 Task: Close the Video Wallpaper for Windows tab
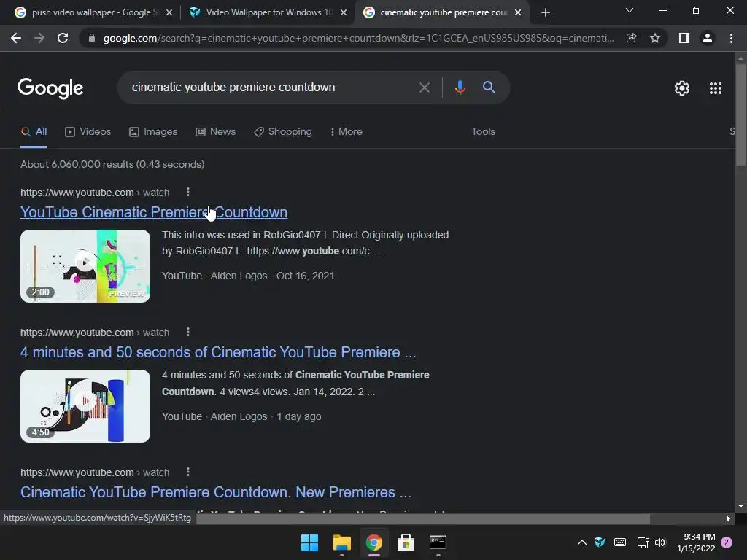[344, 12]
